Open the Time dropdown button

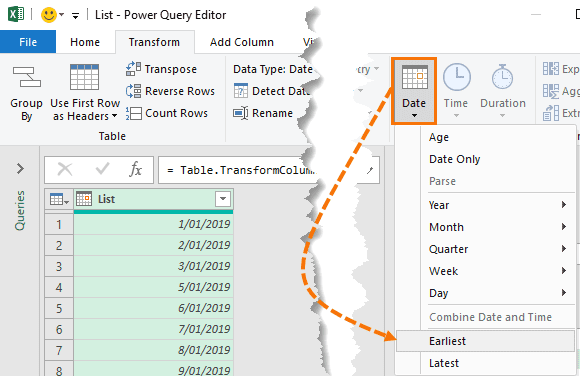tap(456, 91)
